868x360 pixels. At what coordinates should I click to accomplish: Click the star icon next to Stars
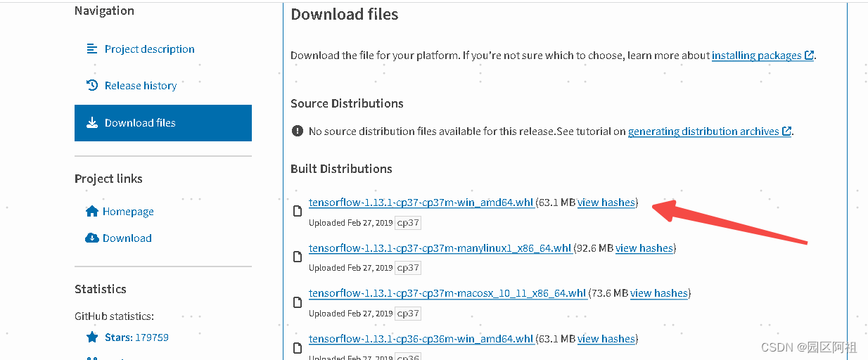click(92, 337)
